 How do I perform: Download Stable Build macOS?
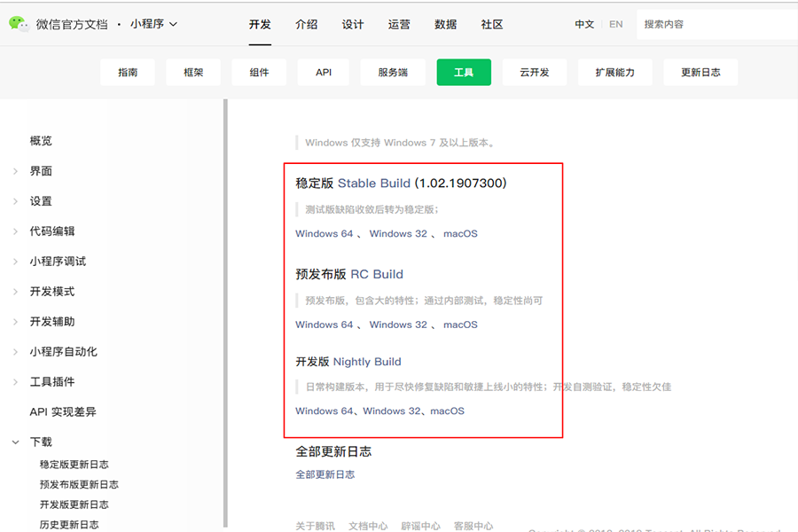[460, 234]
